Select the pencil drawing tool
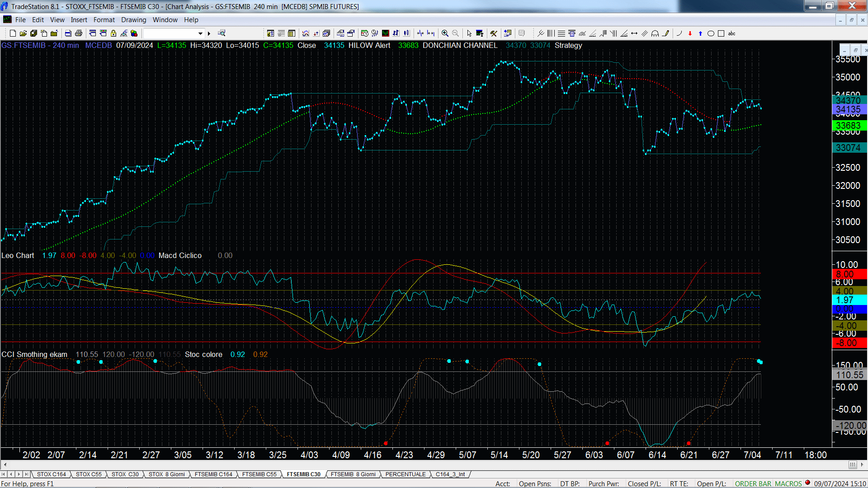This screenshot has height=488, width=868. [x=665, y=33]
